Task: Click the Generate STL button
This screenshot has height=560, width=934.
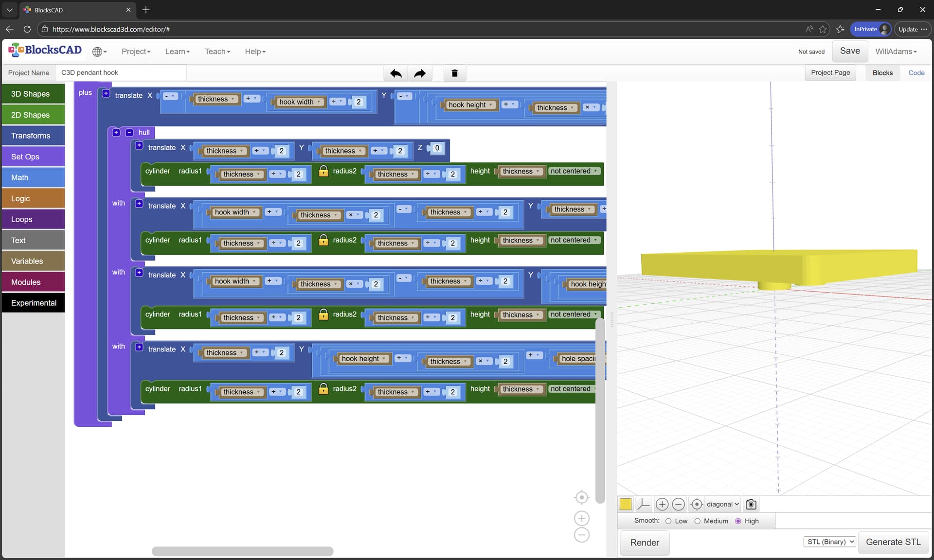Action: tap(893, 542)
